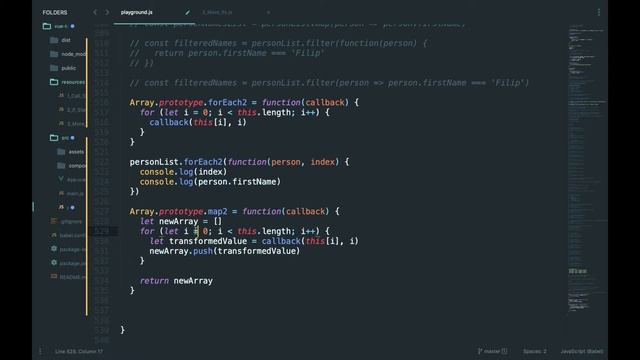Open the App.vue file in src
This screenshot has height=360, width=640.
[x=73, y=179]
